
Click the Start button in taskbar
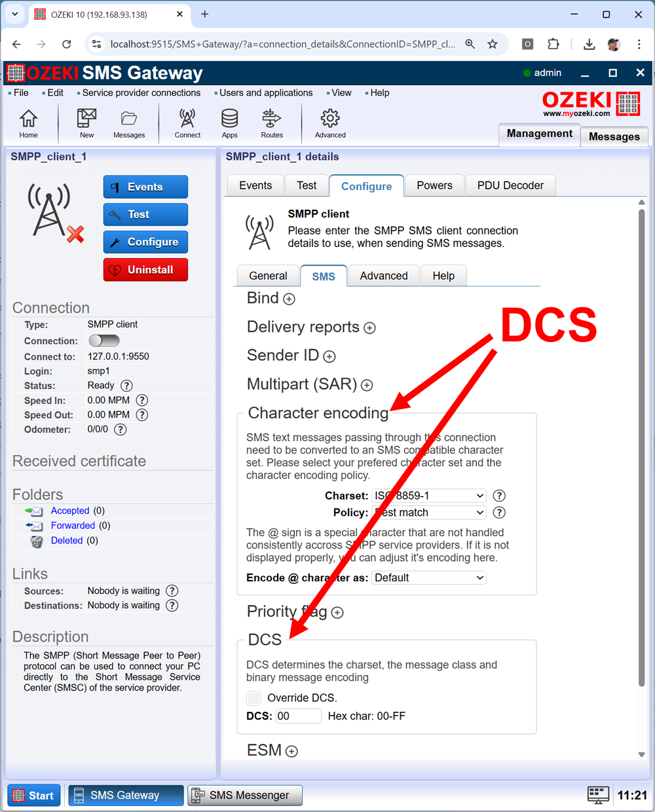pos(34,796)
